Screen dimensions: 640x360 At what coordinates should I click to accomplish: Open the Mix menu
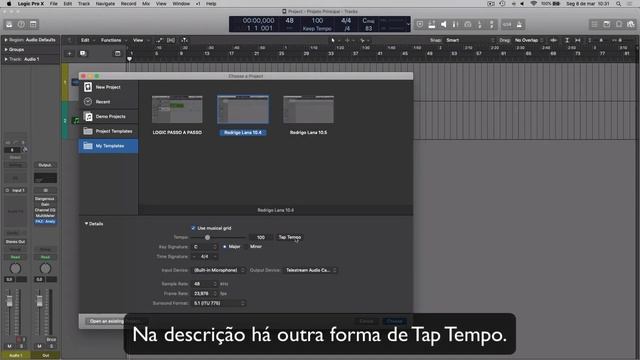click(146, 4)
